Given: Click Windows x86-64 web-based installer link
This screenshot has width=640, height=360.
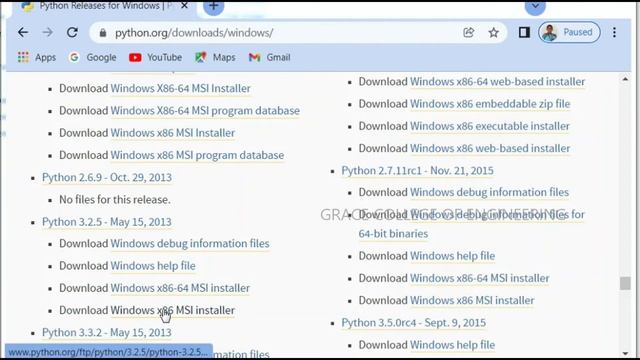Looking at the screenshot, I should pos(498,82).
